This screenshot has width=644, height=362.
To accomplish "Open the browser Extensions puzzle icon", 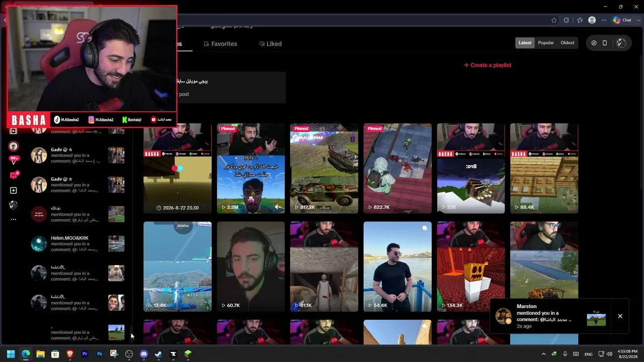I will (x=567, y=20).
